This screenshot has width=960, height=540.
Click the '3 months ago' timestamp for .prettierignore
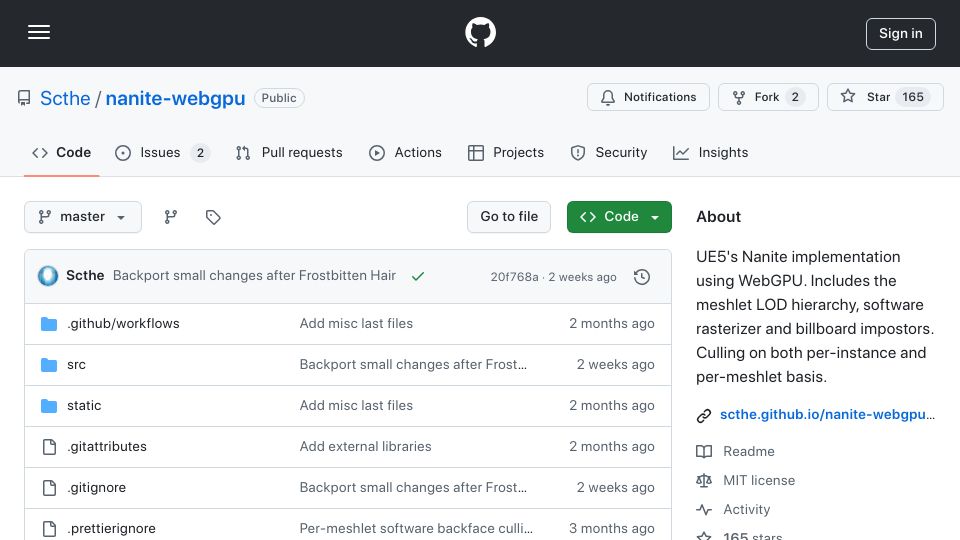point(612,528)
